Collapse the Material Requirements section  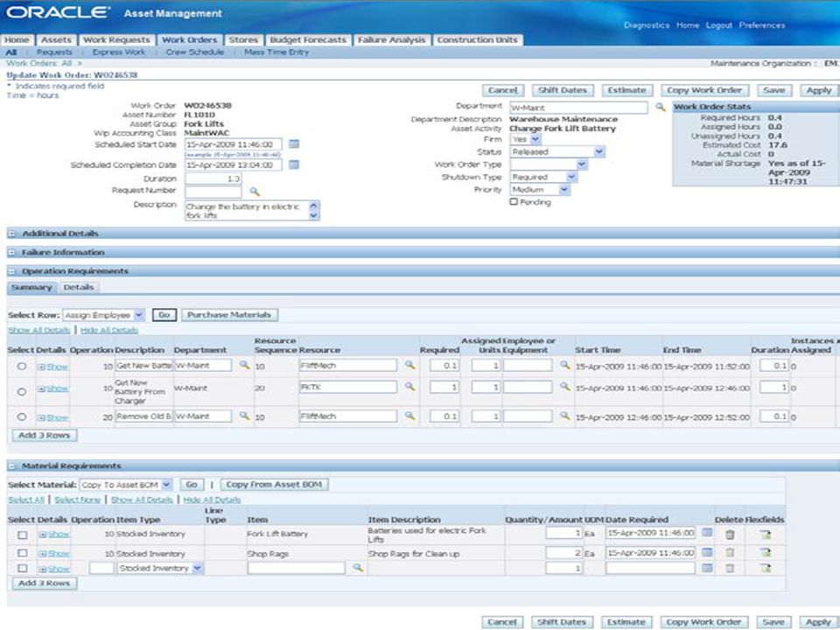[11, 466]
